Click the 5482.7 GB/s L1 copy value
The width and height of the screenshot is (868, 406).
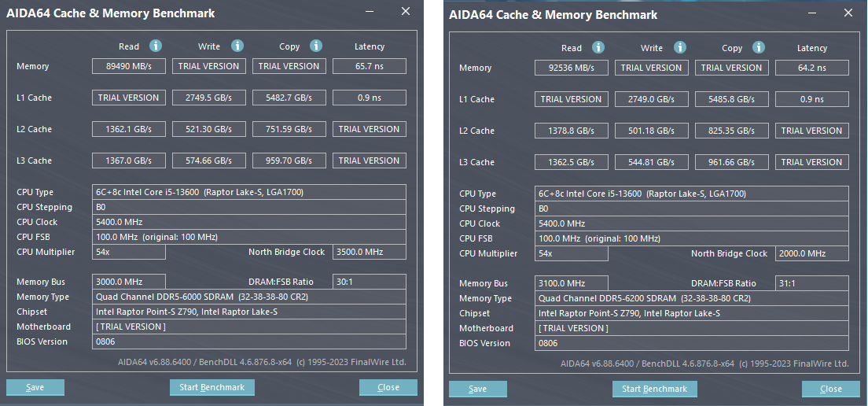click(x=289, y=98)
